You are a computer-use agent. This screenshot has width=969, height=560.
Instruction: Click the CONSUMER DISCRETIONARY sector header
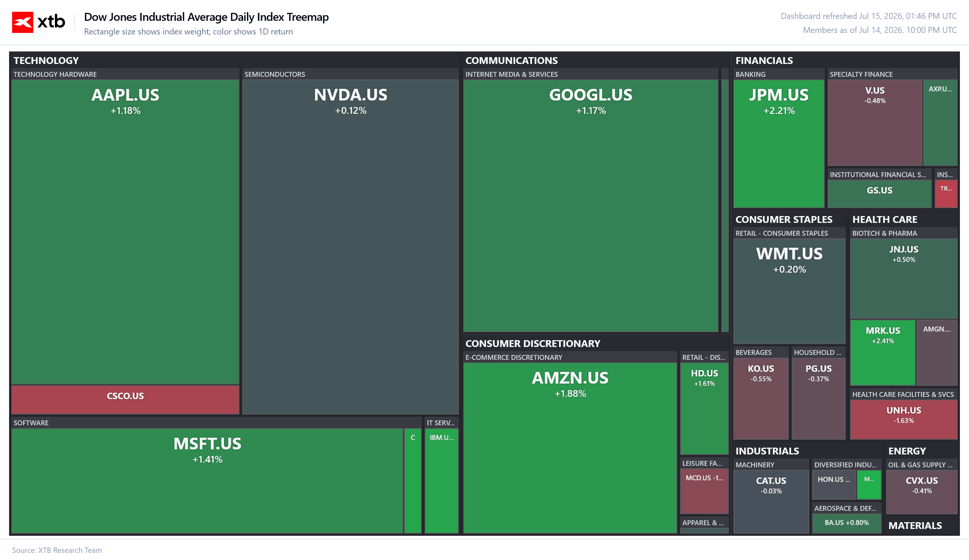click(x=533, y=344)
